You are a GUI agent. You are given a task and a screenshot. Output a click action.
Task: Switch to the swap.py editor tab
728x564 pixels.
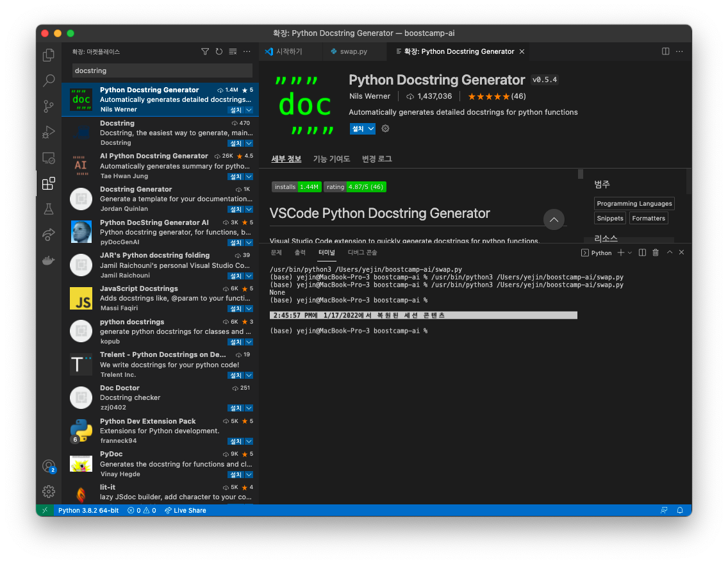click(x=354, y=51)
